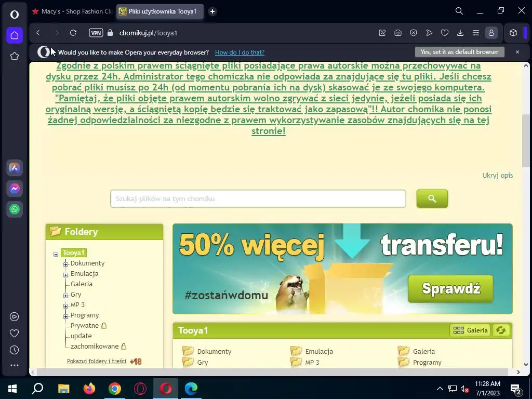532x399 pixels.
Task: Click the edit/share page icon in toolbar
Action: point(382,33)
